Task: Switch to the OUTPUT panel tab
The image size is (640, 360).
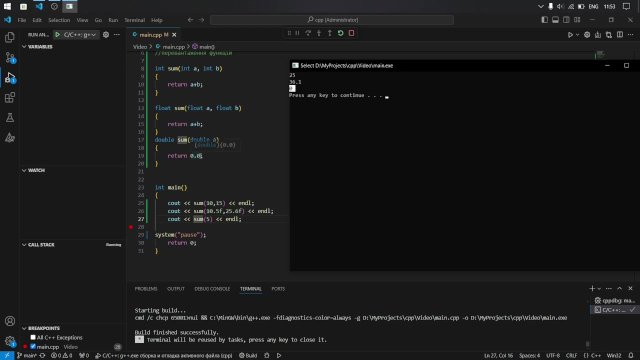Action: tap(176, 289)
